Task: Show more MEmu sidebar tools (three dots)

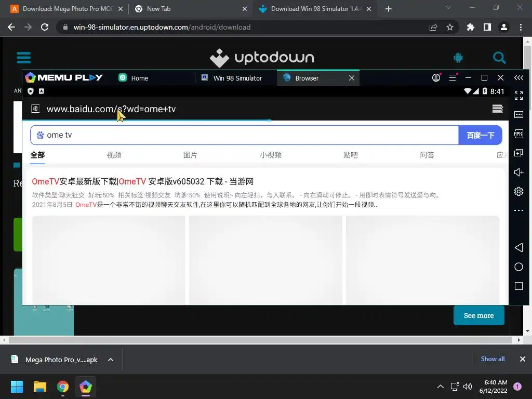Action: (518, 210)
